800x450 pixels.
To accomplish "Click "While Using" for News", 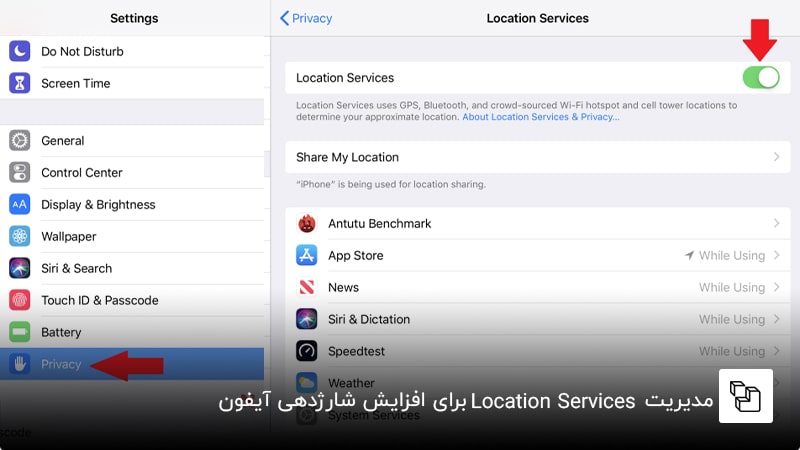I will [x=732, y=287].
